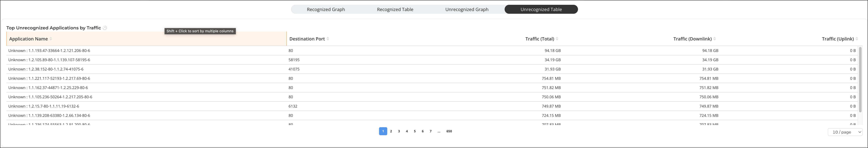Jump to last page 650

449,131
